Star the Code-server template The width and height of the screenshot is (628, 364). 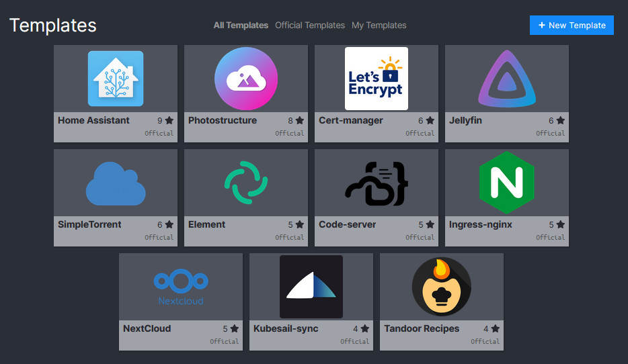click(430, 224)
